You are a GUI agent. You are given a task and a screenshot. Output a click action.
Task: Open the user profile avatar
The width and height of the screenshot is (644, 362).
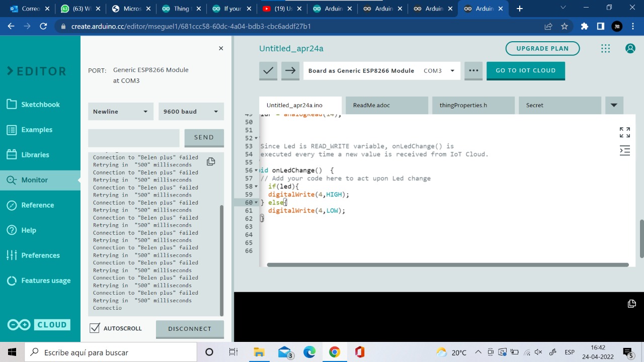(x=630, y=48)
